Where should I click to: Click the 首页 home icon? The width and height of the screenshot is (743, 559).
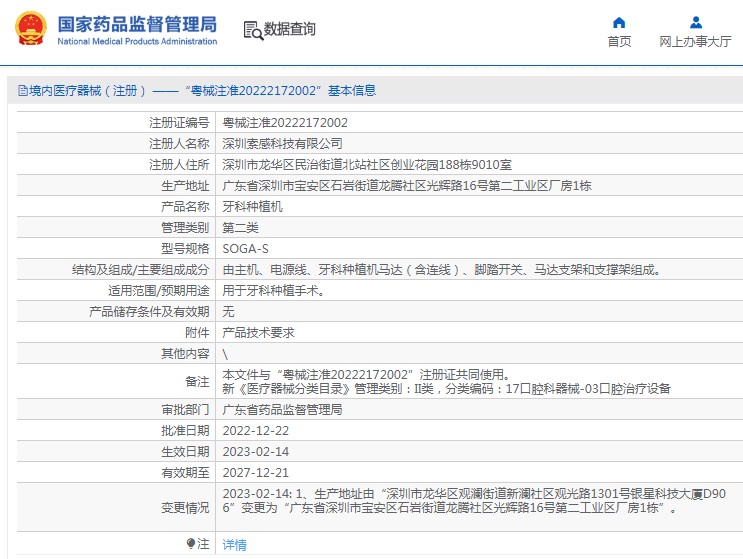[619, 22]
